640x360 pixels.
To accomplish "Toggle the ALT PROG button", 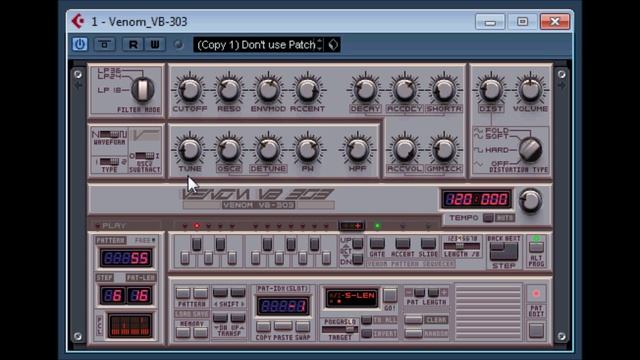I will click(536, 247).
